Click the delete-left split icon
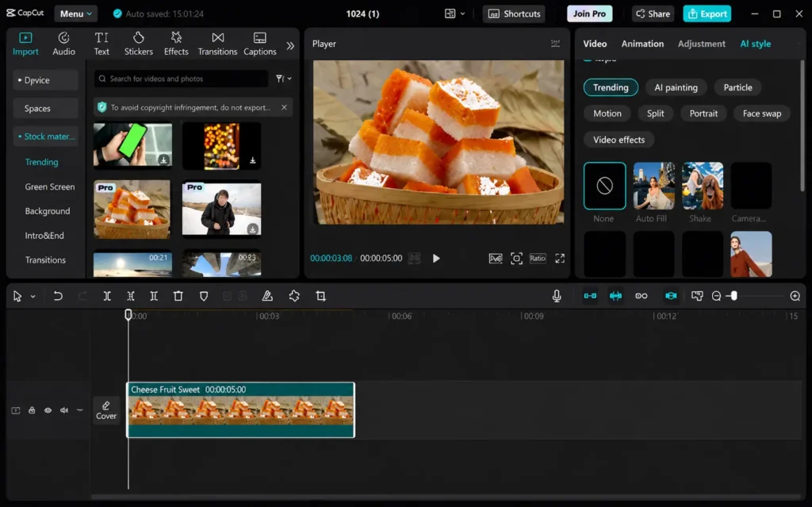The width and height of the screenshot is (812, 507). pos(131,296)
